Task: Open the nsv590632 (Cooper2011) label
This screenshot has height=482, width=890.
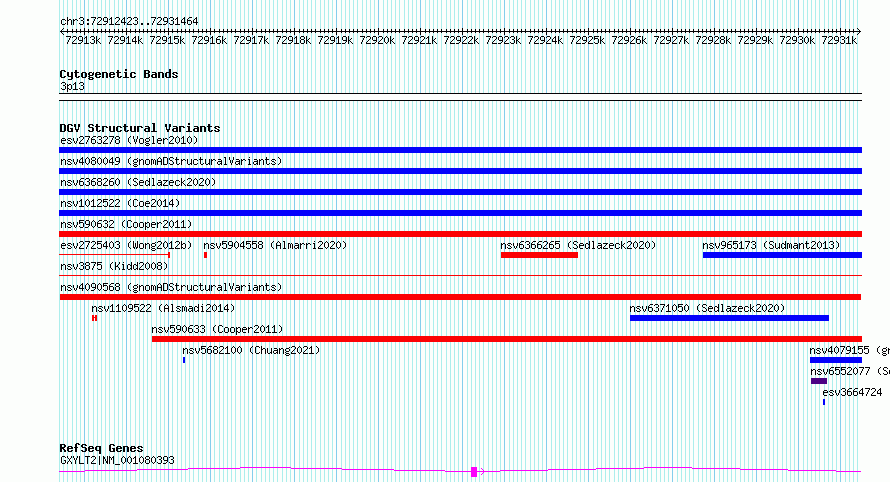Action: pos(126,224)
